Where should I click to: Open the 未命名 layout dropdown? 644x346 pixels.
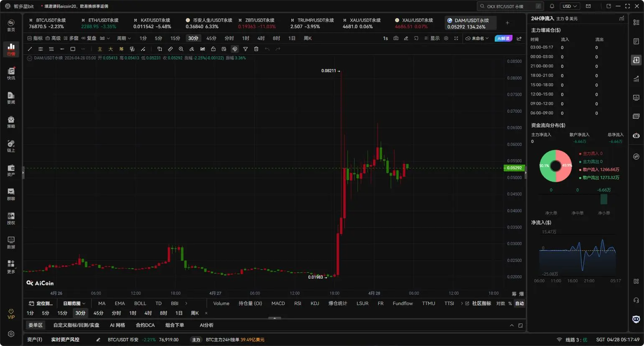(477, 38)
